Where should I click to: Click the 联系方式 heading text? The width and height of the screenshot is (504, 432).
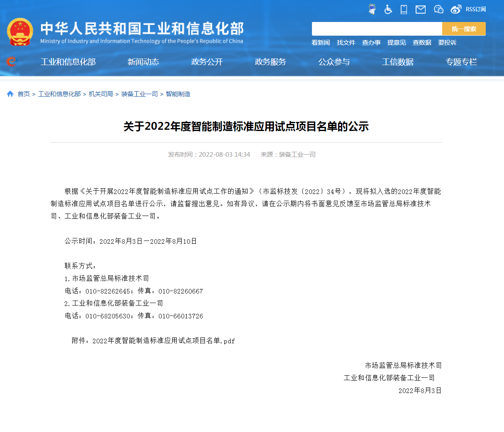tap(80, 266)
